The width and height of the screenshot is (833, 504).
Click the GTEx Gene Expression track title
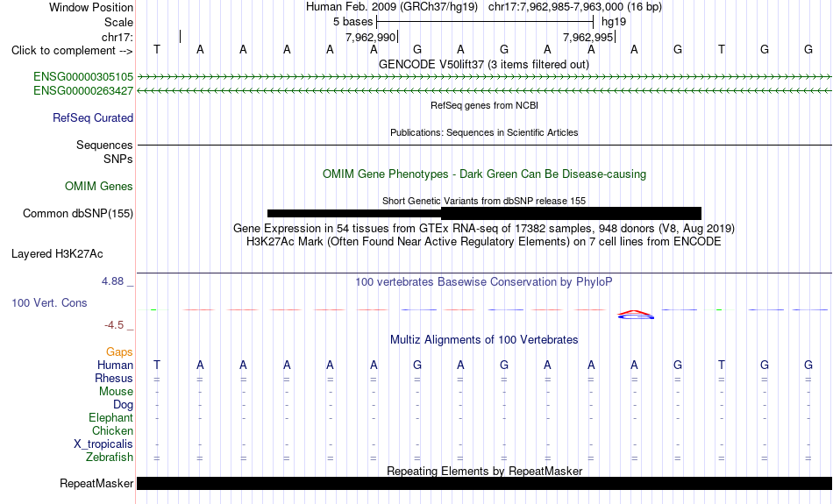click(484, 229)
